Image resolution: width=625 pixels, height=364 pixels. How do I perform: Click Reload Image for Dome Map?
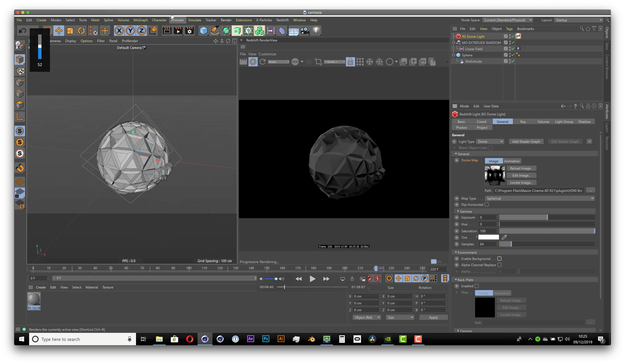521,168
